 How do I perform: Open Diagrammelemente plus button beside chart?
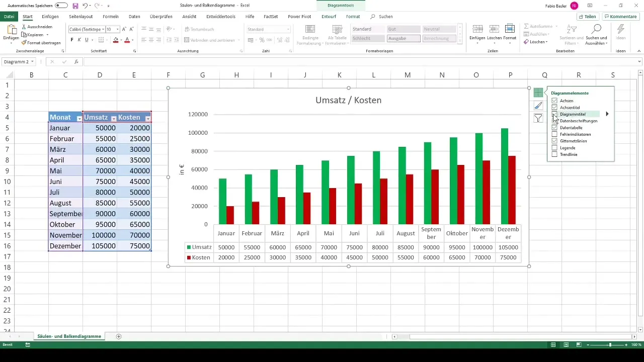point(538,93)
